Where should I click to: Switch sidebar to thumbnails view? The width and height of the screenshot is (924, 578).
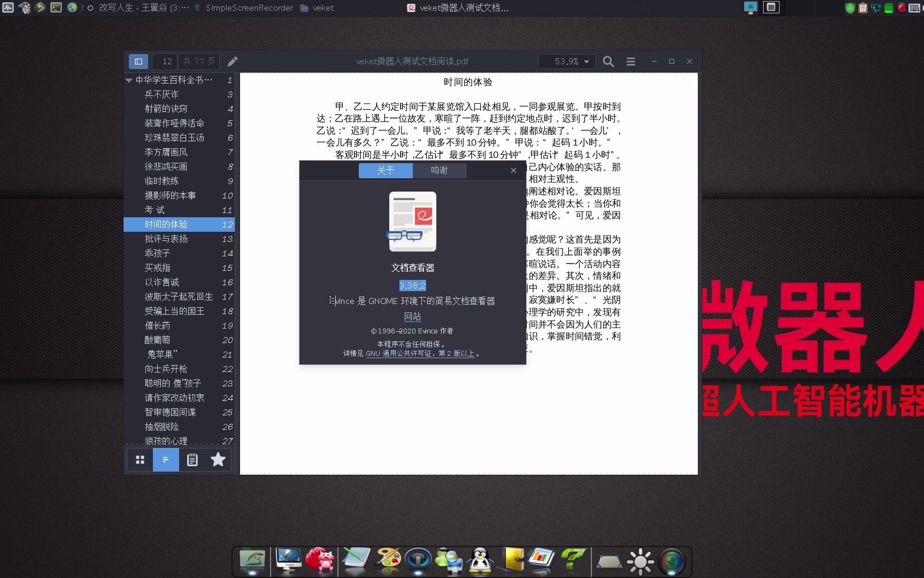coord(140,459)
